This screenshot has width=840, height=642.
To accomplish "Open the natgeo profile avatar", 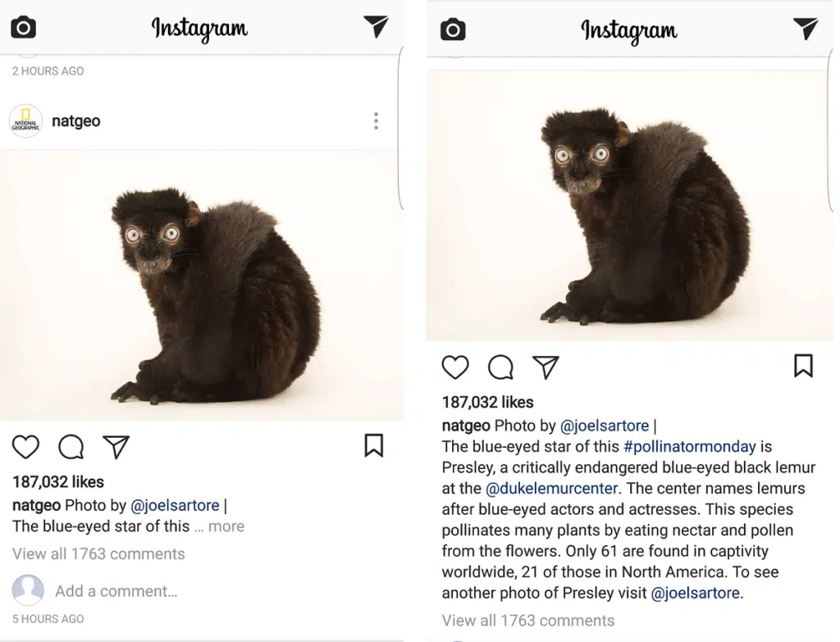I will coord(25,121).
